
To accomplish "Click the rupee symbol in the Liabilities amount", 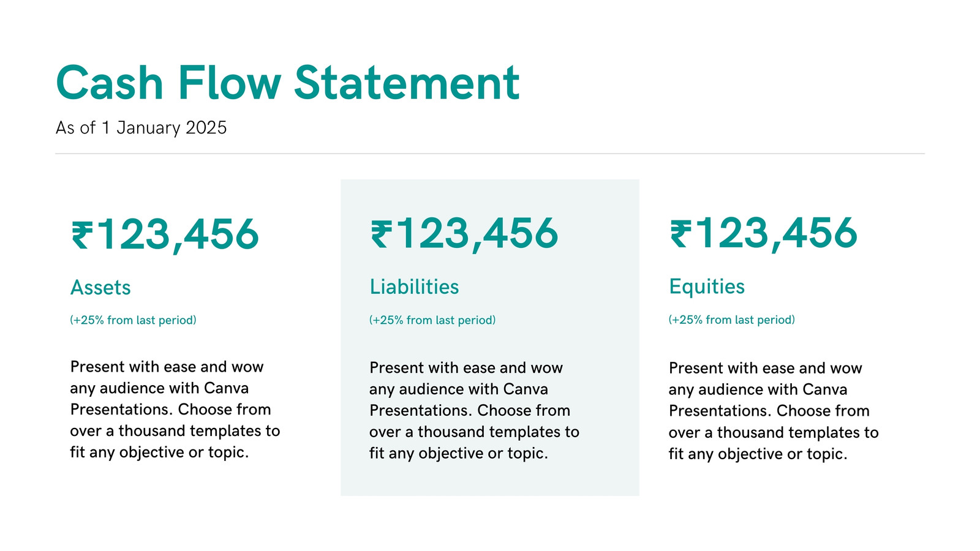I will click(382, 235).
